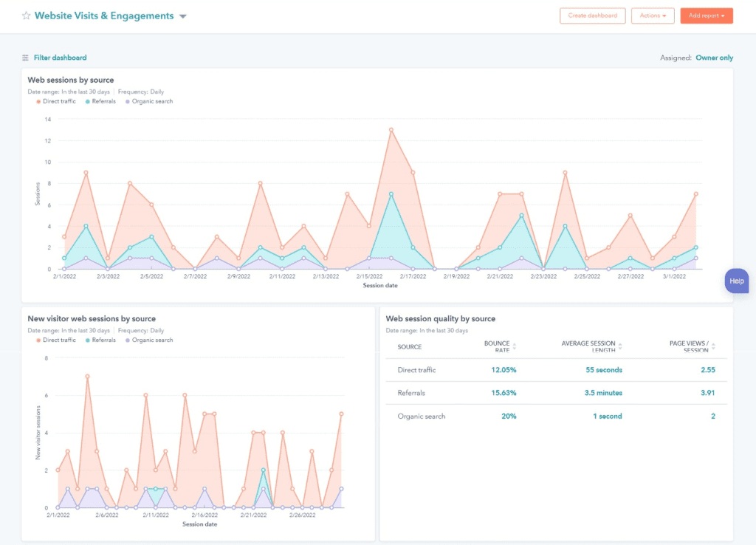Open the Actions dropdown
Image resolution: width=756 pixels, height=545 pixels.
pyautogui.click(x=653, y=15)
